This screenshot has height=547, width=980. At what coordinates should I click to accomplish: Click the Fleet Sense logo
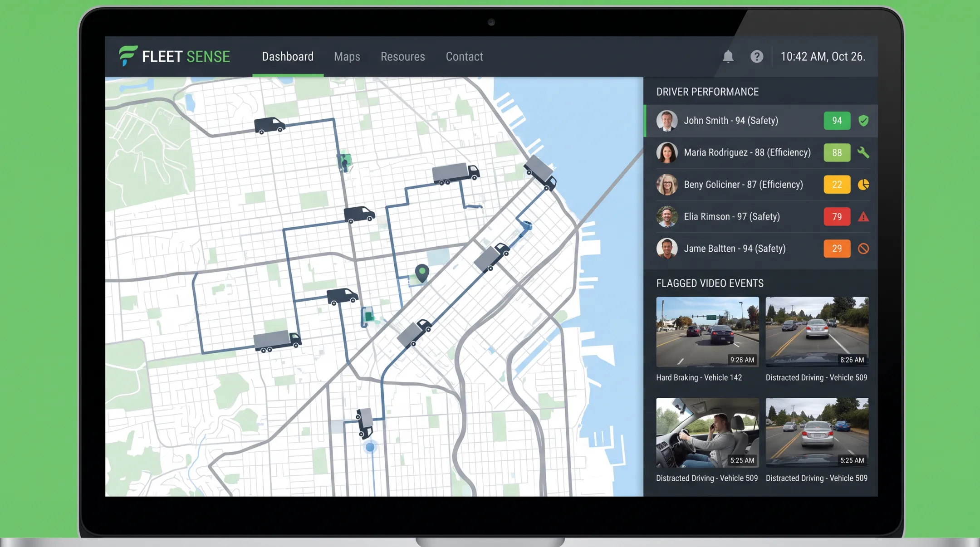[x=175, y=56]
